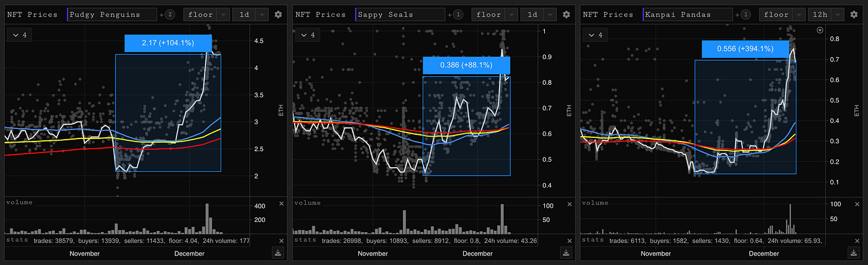Click circled 1 badge next to Sappy Seals
Image resolution: width=868 pixels, height=265 pixels.
pos(458,14)
